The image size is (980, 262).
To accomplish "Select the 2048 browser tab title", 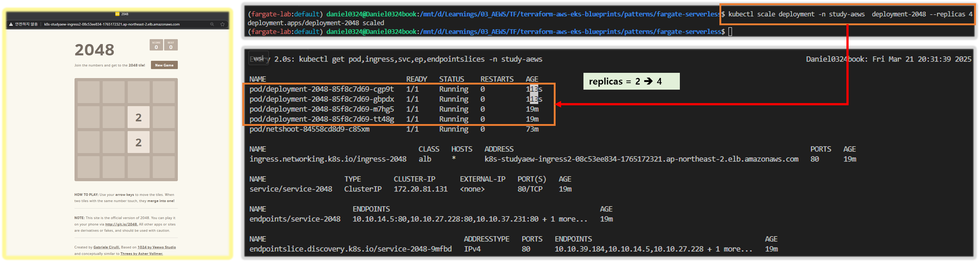I will (125, 14).
